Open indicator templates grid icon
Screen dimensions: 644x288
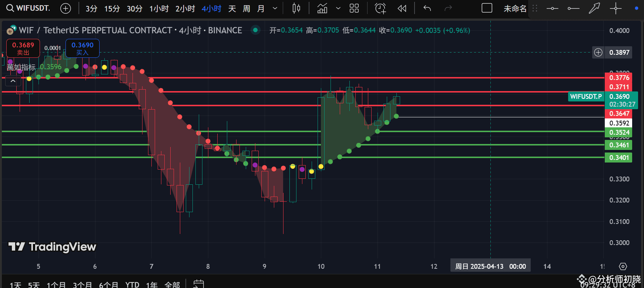354,8
